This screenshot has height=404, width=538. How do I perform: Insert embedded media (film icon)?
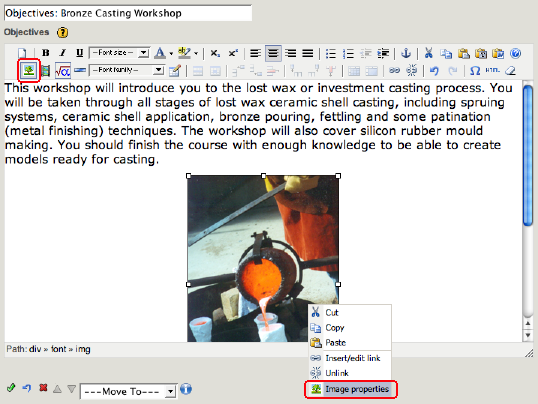[45, 71]
